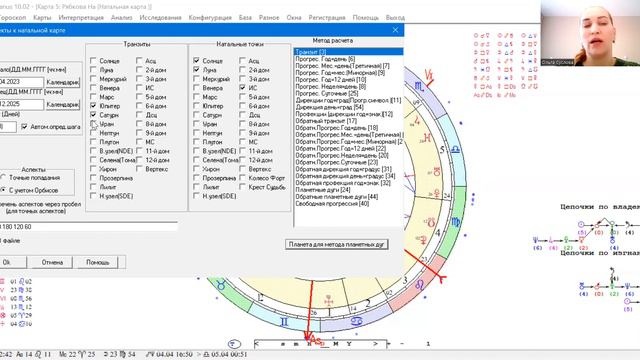The height and width of the screenshot is (360, 640).
Task: Check Вертекс in the Транзиты column
Action: (139, 169)
